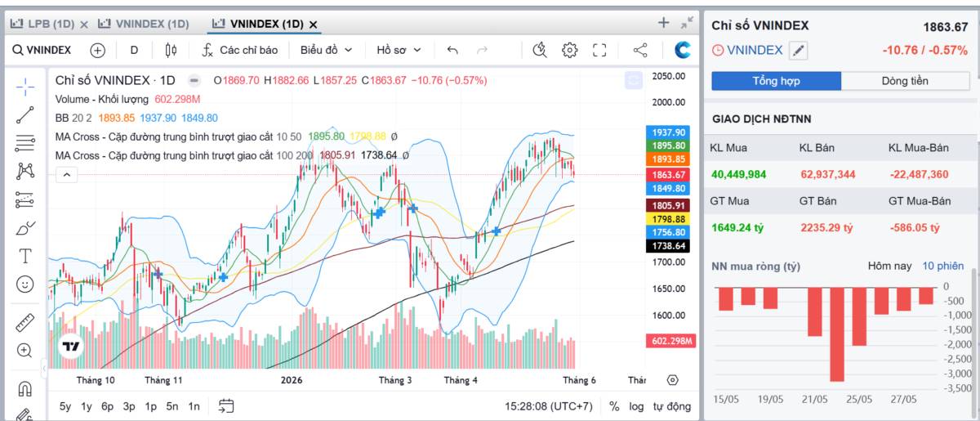Open the go to date calendar
The width and height of the screenshot is (980, 421).
pos(226,405)
